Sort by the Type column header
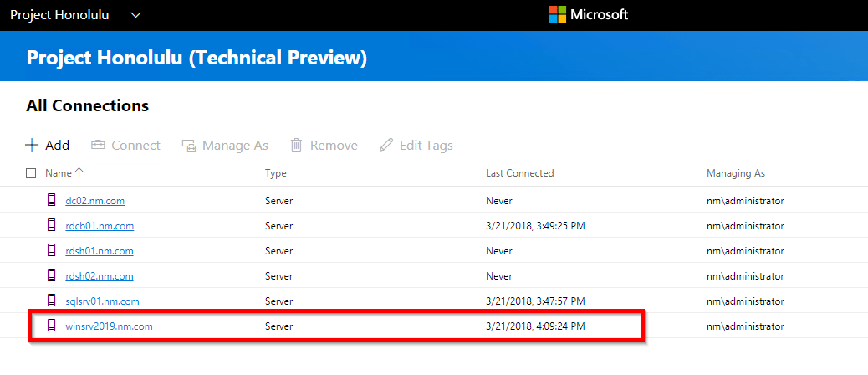This screenshot has height=375, width=868. (276, 173)
